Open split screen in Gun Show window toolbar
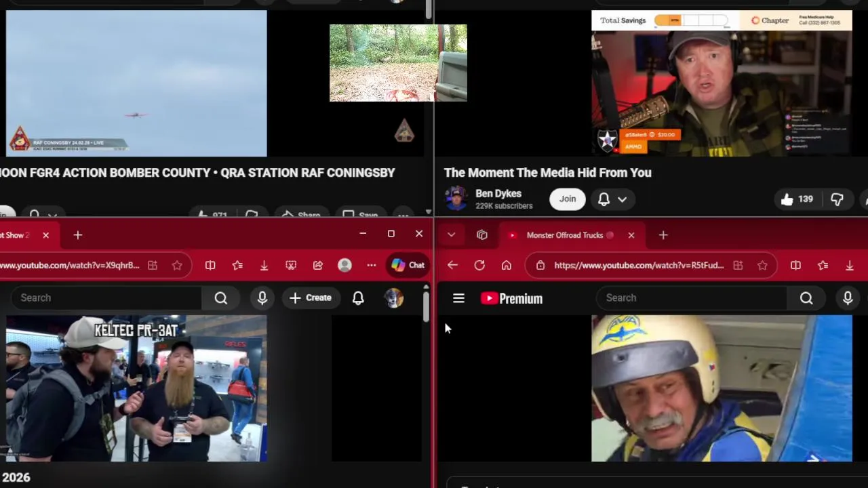Screen dimensions: 868x488 point(210,266)
